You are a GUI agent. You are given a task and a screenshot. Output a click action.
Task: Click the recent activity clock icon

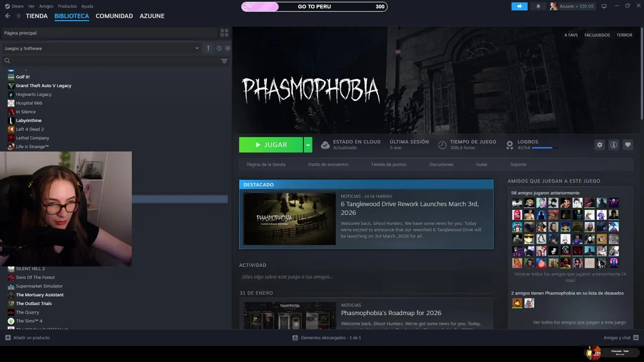pos(219,48)
